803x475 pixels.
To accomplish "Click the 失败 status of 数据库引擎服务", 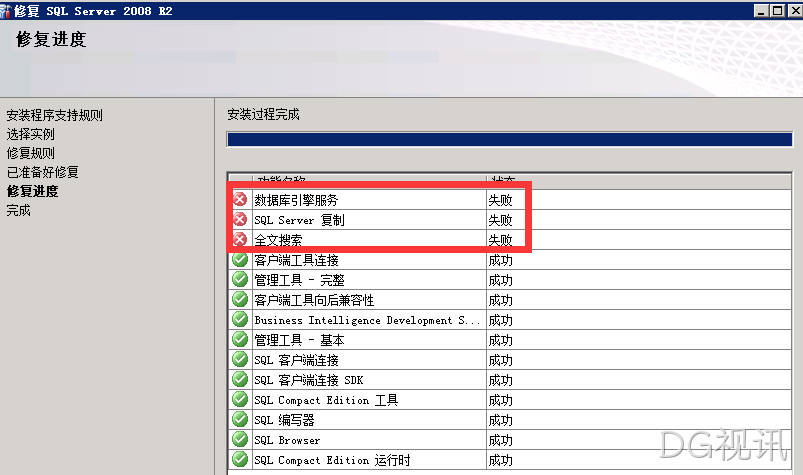I will (500, 200).
